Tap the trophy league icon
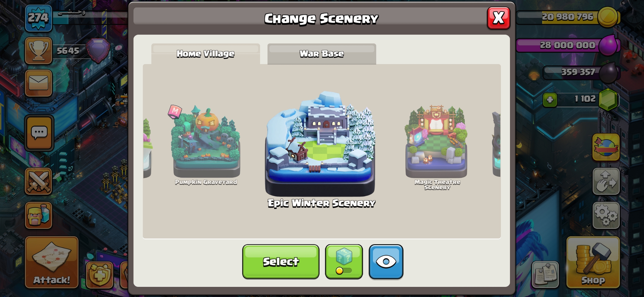 39,51
